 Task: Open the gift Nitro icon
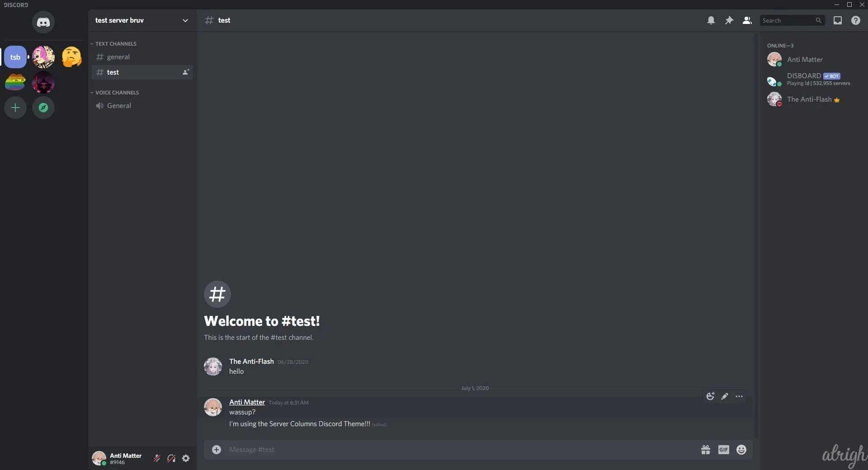706,450
